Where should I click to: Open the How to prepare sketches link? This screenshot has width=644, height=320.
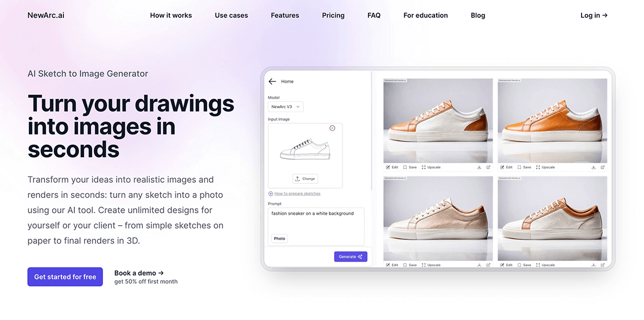click(297, 194)
